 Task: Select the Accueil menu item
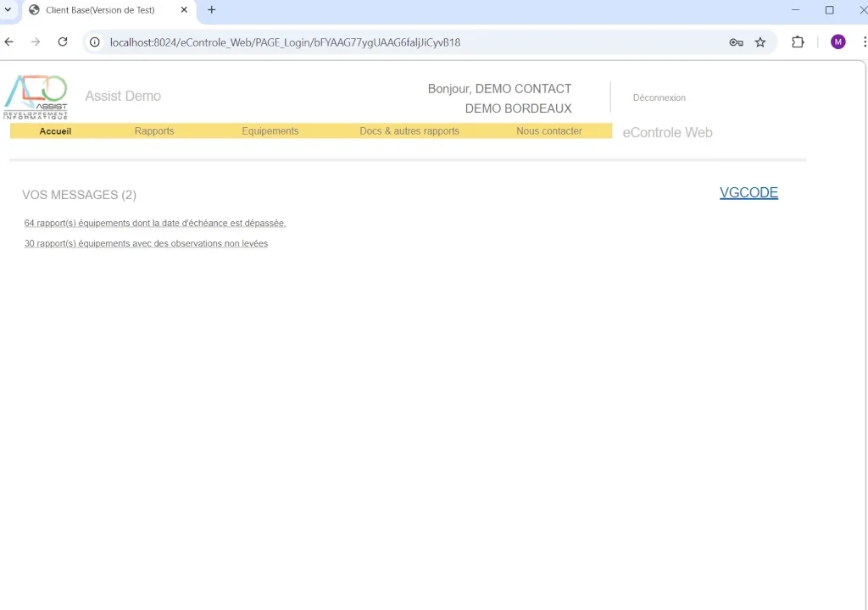pos(55,131)
